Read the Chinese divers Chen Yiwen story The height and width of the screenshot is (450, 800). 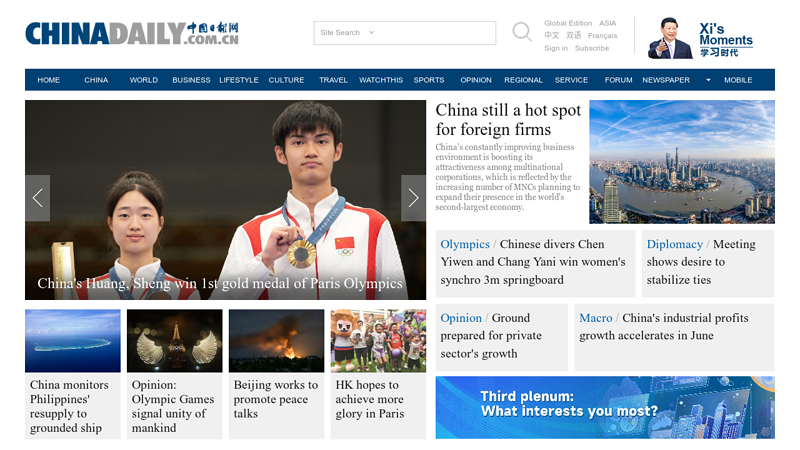(x=533, y=262)
